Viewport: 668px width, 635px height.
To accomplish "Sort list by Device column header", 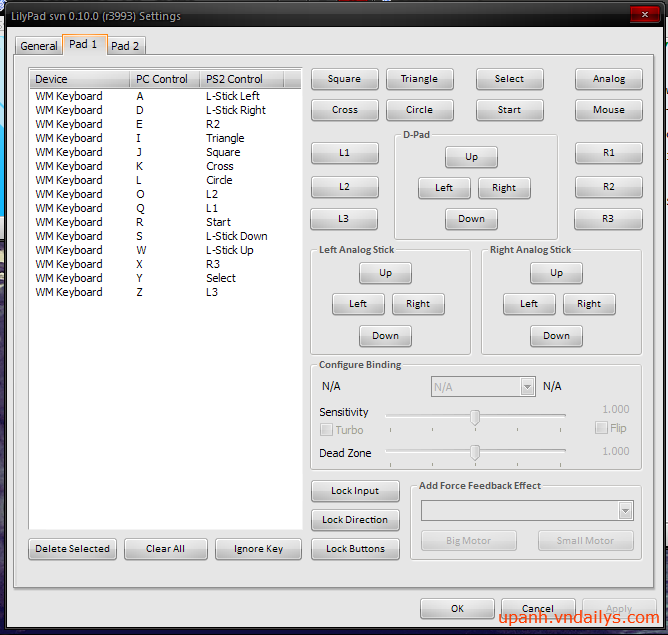I will [x=80, y=79].
